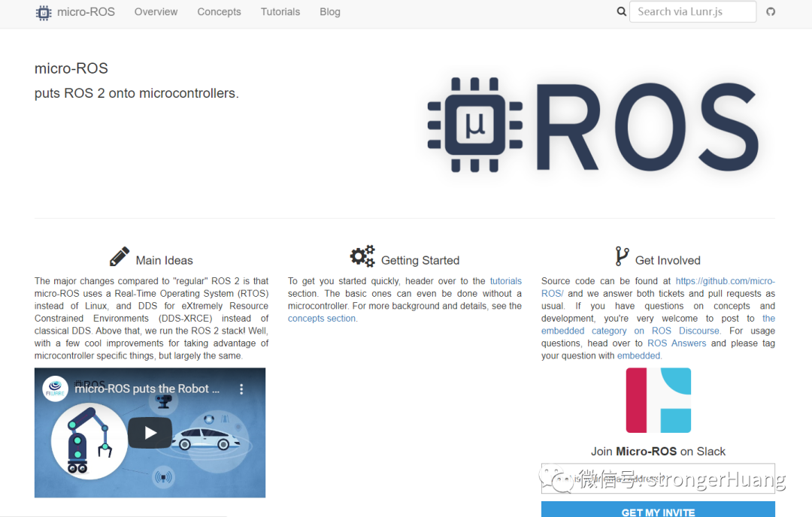
Task: Click the concepts section link
Action: (x=321, y=318)
